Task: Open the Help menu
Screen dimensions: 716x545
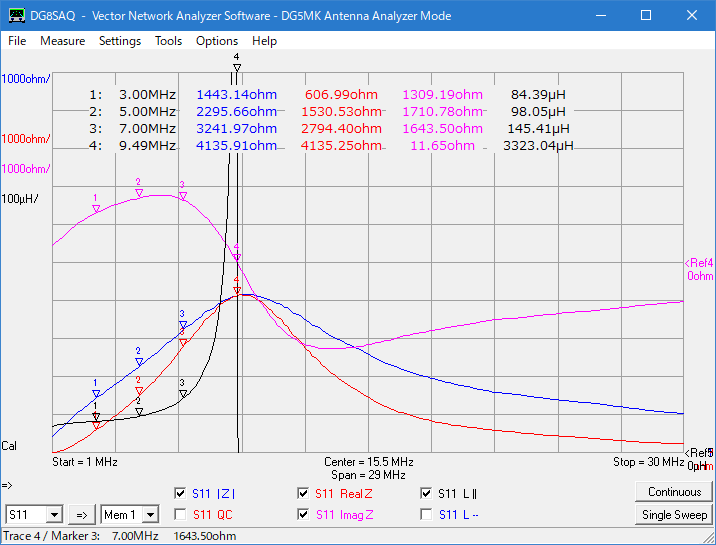Action: (264, 41)
